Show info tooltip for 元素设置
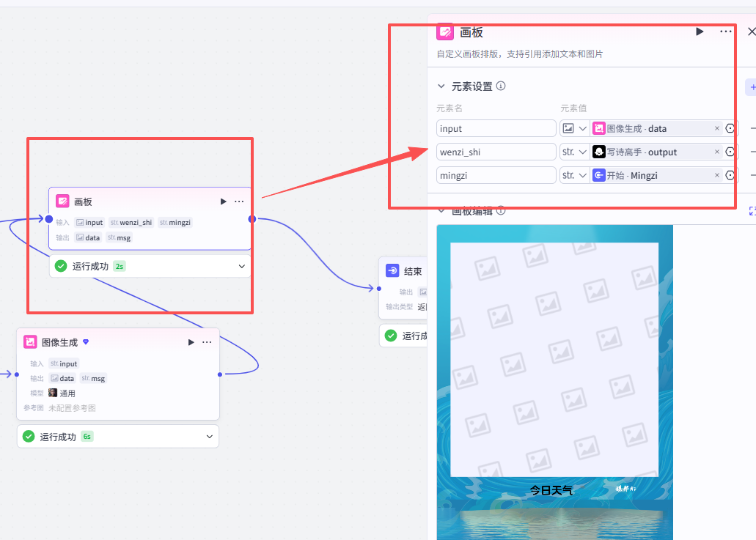This screenshot has height=540, width=756. [x=501, y=86]
